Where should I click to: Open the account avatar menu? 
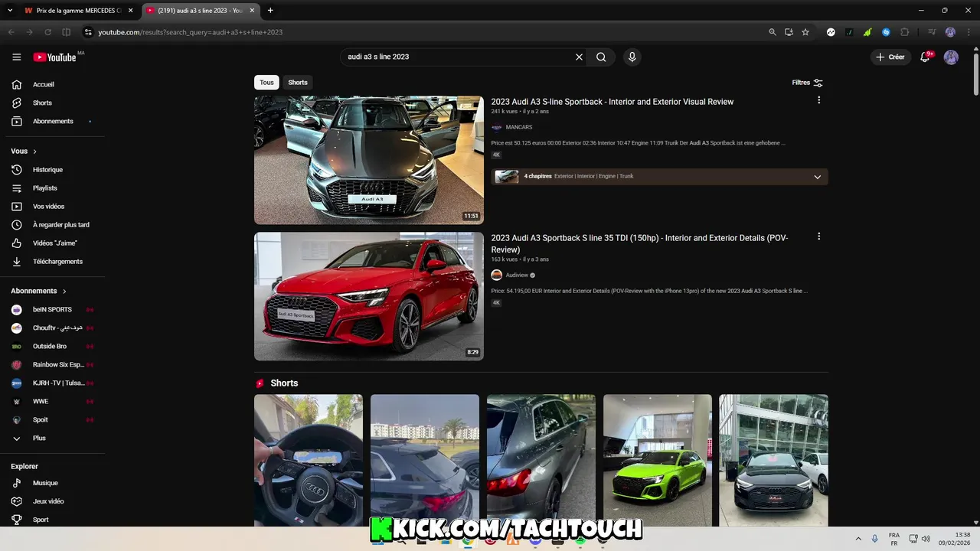click(951, 57)
